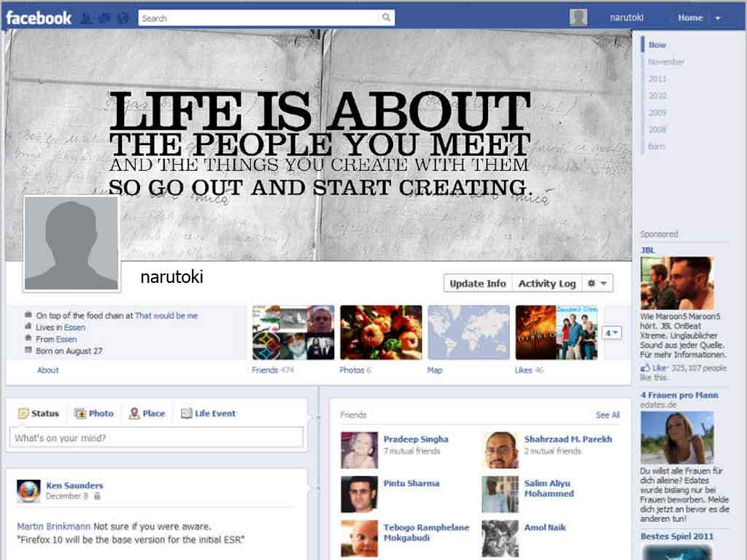Click the JBL ad image
The image size is (747, 560).
677,283
